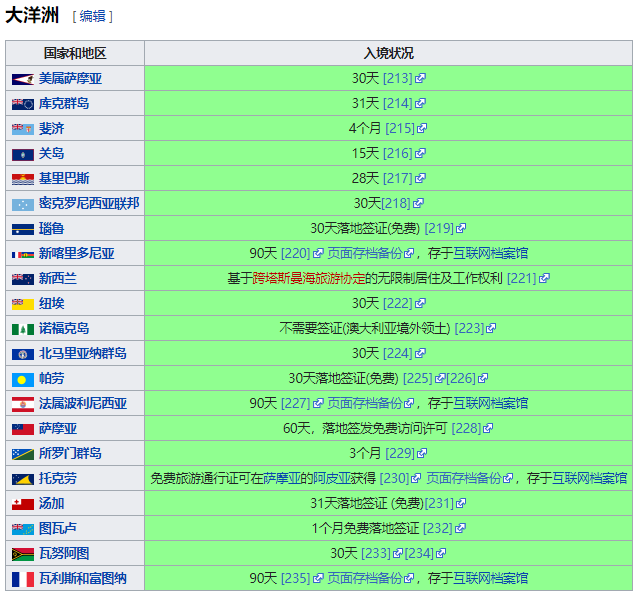This screenshot has width=639, height=598.
Task: Click the Guam flag icon
Action: (22, 154)
